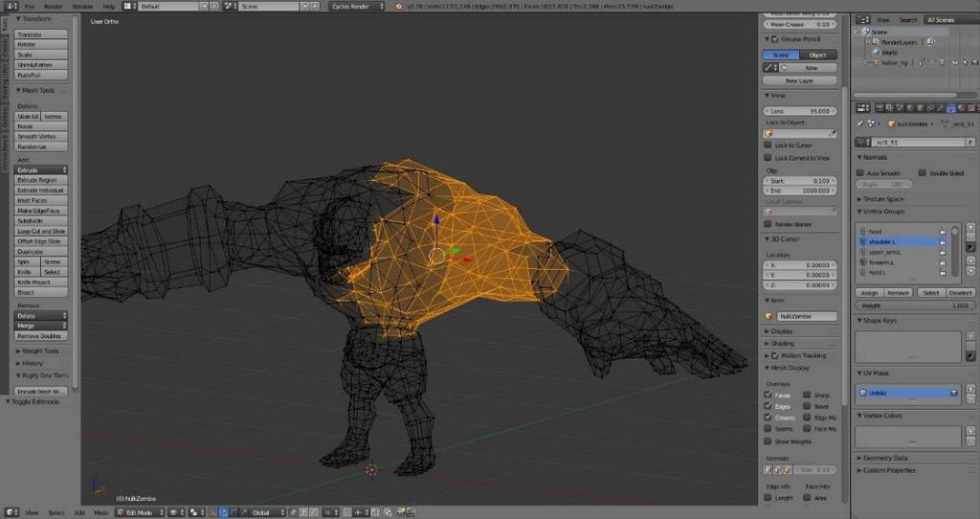The width and height of the screenshot is (980, 519).
Task: Select the rotate manipulator icon
Action: point(234,512)
